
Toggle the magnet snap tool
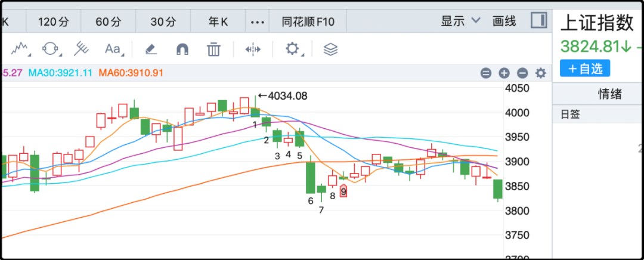click(183, 49)
